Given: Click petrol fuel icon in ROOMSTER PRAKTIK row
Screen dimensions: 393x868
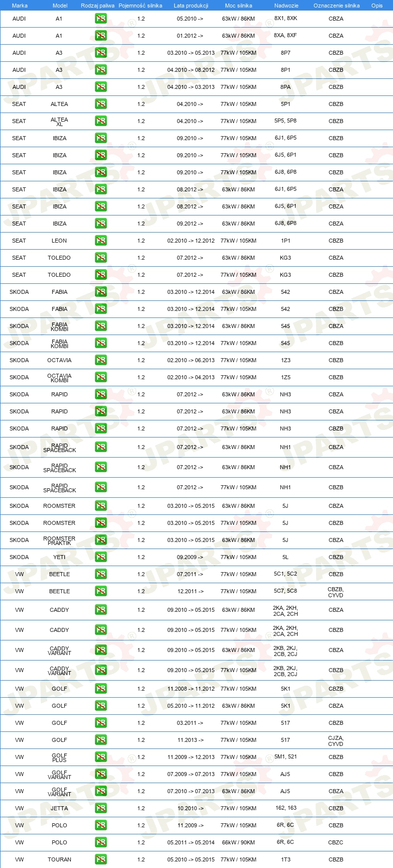Looking at the screenshot, I should pyautogui.click(x=101, y=540).
